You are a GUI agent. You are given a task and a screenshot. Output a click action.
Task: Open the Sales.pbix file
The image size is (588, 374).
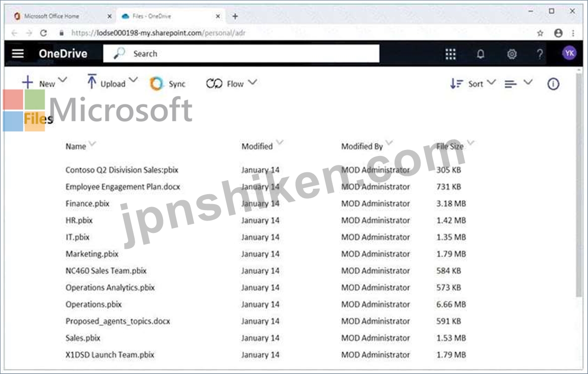83,338
